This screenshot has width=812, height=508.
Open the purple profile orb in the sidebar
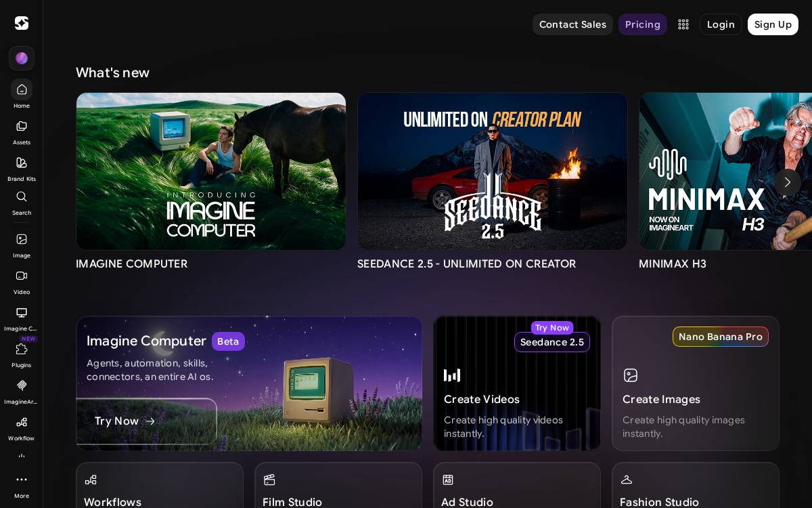pos(22,58)
